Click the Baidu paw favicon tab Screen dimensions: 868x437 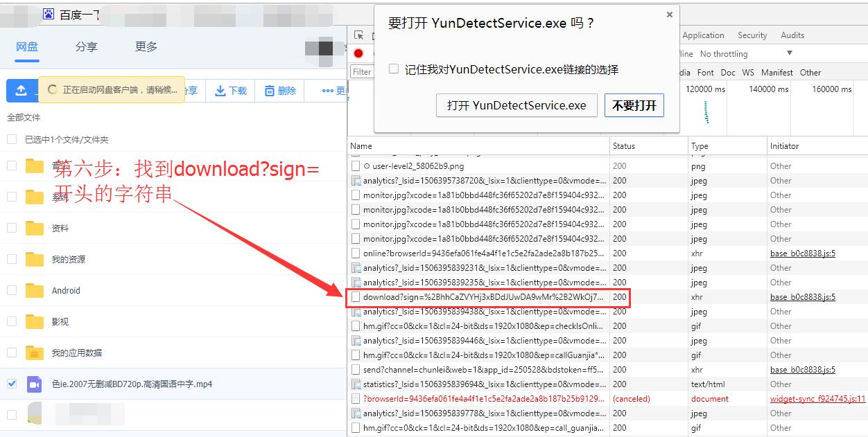[x=49, y=14]
